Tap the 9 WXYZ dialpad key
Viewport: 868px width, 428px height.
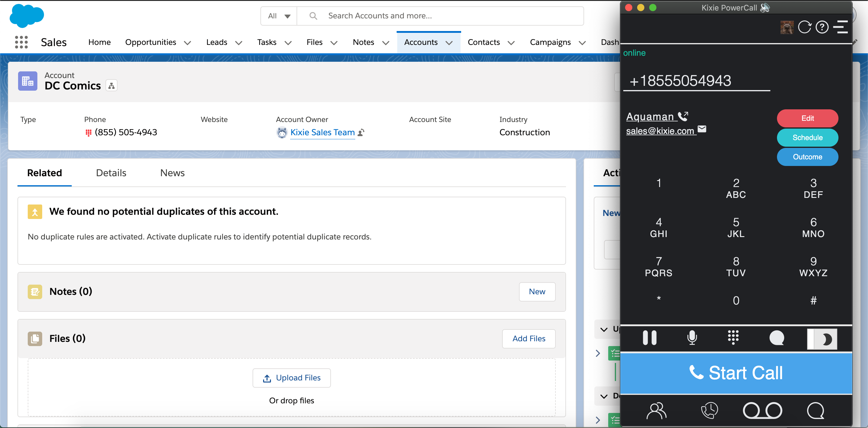pyautogui.click(x=813, y=267)
